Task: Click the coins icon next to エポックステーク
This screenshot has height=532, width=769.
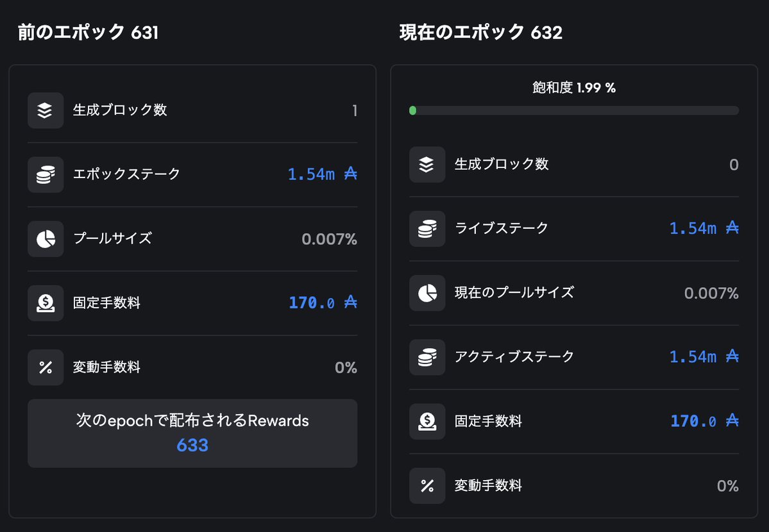Action: 46,174
